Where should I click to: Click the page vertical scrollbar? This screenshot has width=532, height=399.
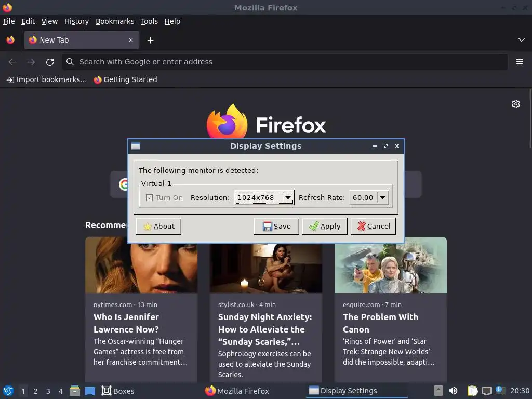(530, 118)
